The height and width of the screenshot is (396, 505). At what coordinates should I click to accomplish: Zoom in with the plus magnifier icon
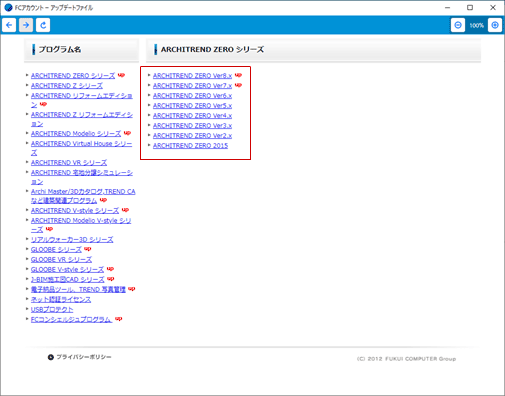(495, 25)
